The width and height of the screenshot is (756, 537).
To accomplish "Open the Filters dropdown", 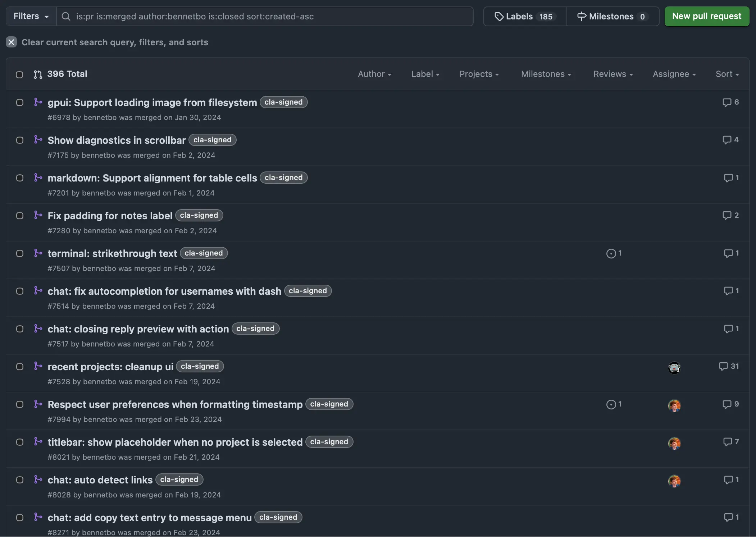I will 31,16.
